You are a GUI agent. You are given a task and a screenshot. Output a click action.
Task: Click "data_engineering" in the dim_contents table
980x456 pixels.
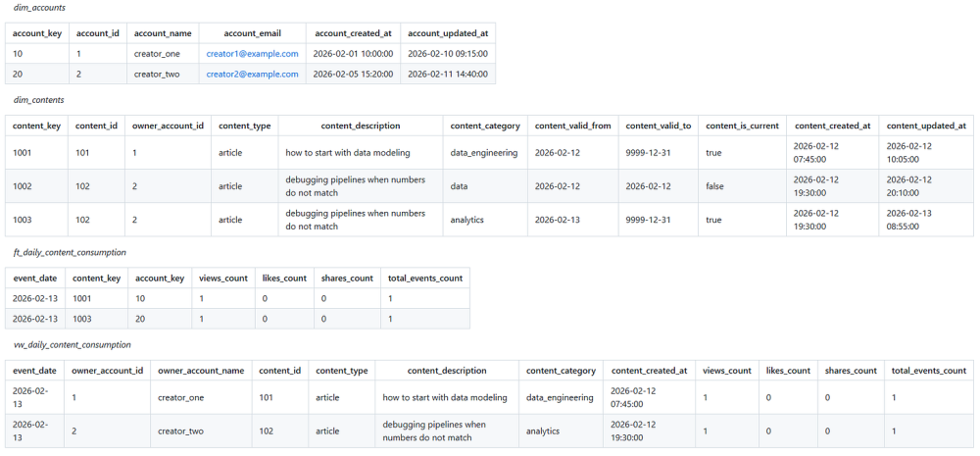(x=484, y=152)
